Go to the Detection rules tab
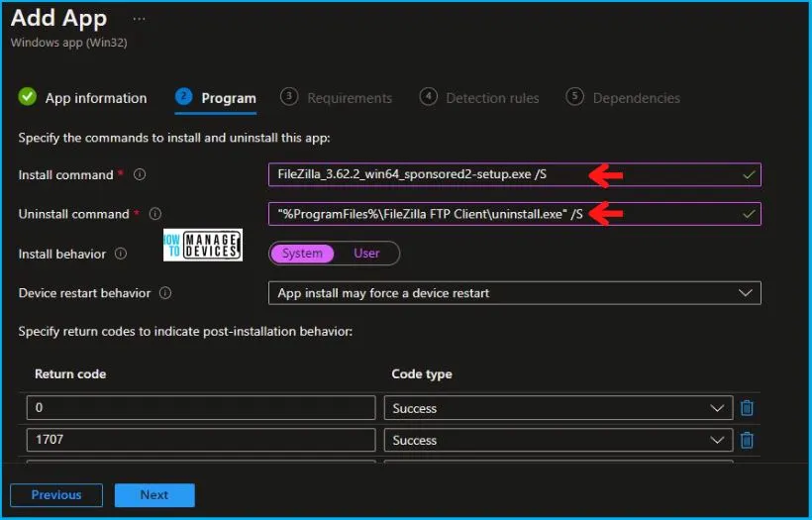812x520 pixels. click(x=492, y=98)
